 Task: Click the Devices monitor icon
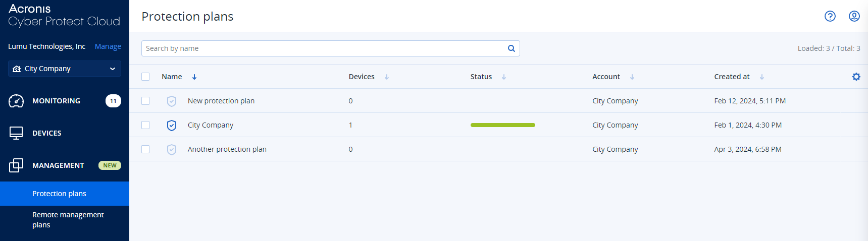click(x=16, y=133)
